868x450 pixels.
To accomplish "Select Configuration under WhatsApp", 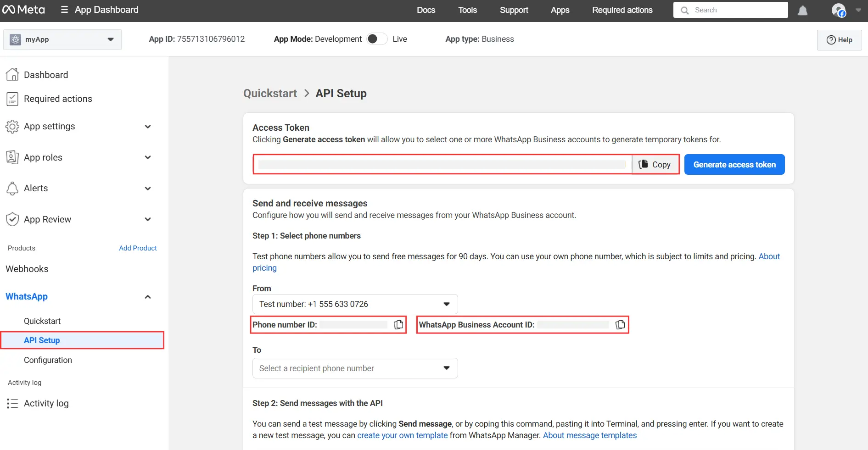I will 48,360.
